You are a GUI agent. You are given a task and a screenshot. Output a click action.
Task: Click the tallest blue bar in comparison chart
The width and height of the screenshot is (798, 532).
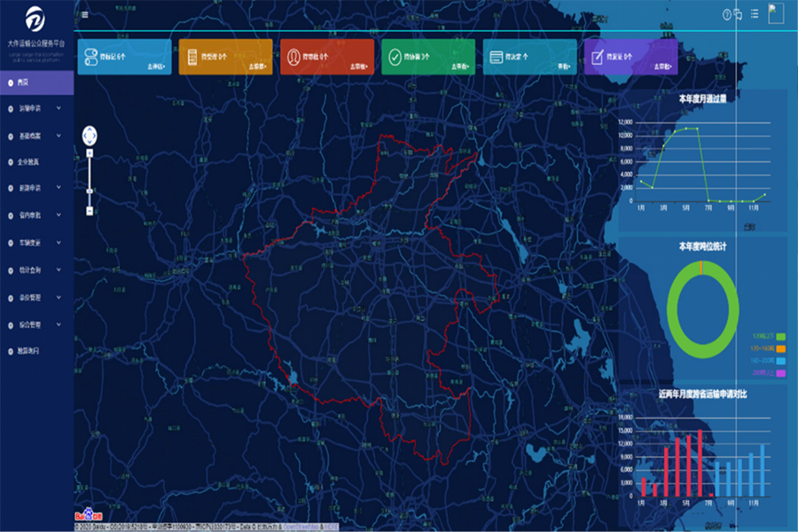click(763, 471)
